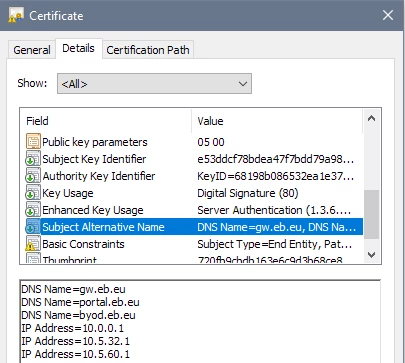
Task: Click the value starting 'e53ddcf78bdea47f'
Action: (275, 159)
